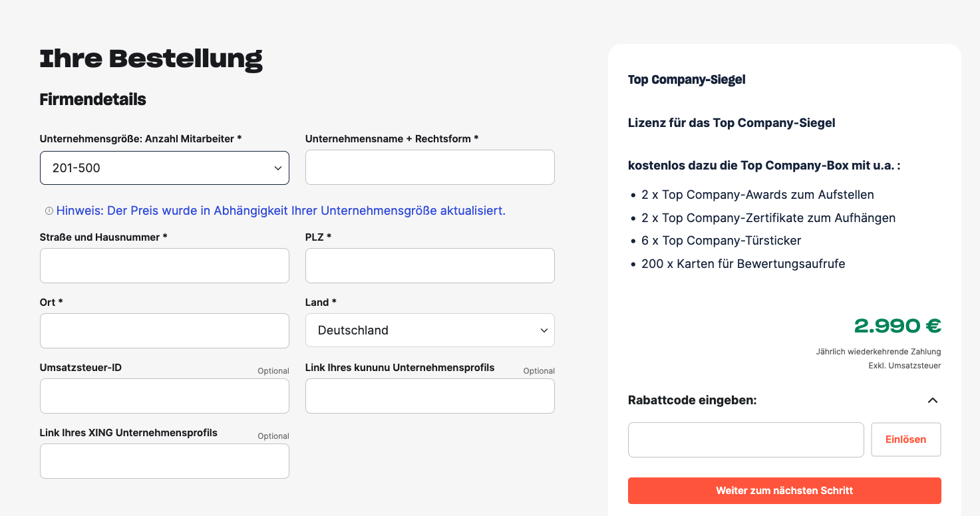Click the kununu Unternehmensprofil link field
The image size is (980, 516).
430,396
